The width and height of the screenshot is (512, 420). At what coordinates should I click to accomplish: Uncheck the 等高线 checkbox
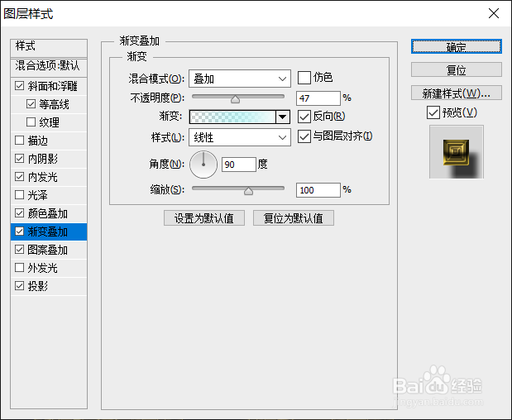coord(31,104)
